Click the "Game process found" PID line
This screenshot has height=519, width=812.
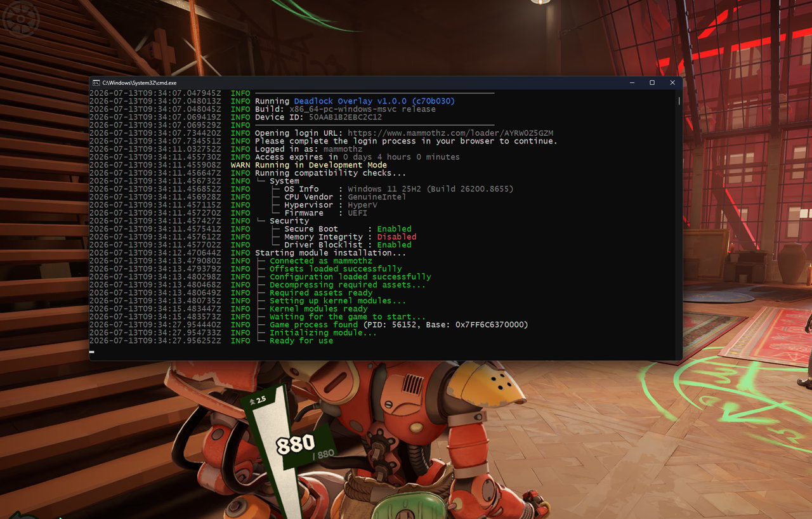tap(399, 325)
